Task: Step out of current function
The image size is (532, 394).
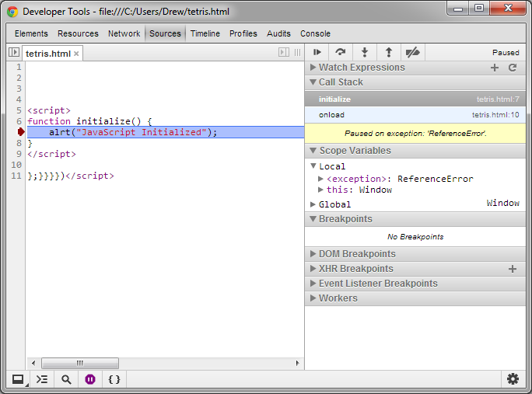Action: [x=388, y=52]
